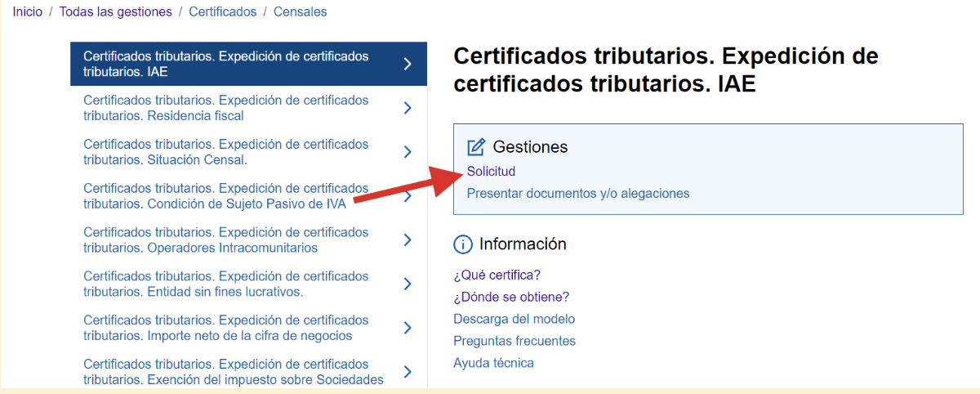This screenshot has width=980, height=394.
Task: Open Ayuda técnica link
Action: [x=493, y=363]
